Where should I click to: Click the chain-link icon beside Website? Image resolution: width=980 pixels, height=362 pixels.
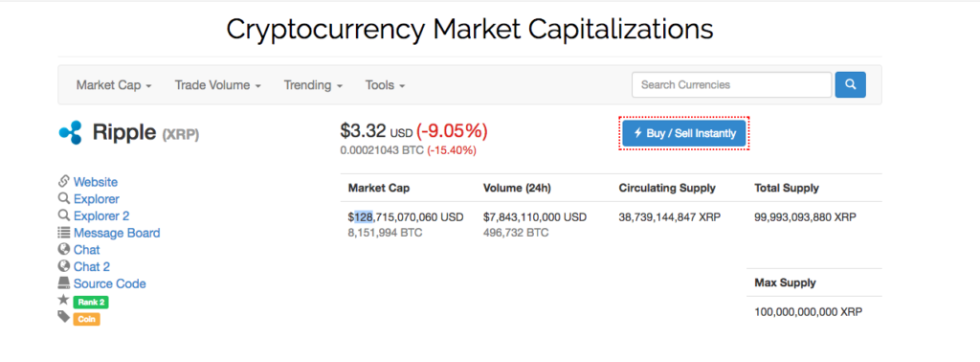(63, 181)
